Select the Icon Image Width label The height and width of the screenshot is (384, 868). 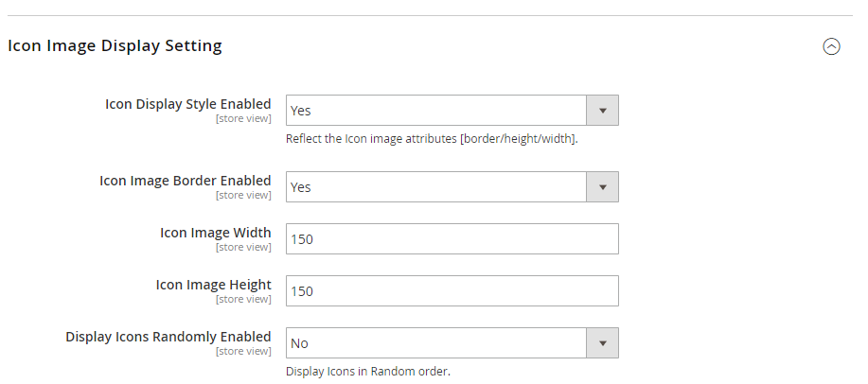tap(215, 233)
